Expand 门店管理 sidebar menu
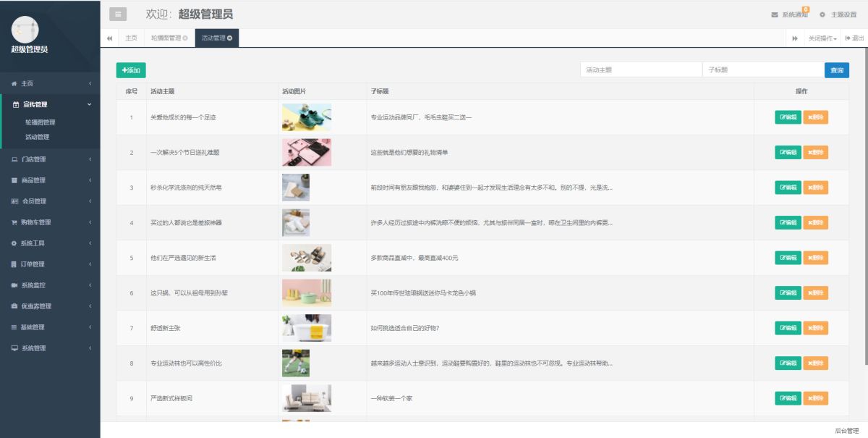 tap(50, 159)
